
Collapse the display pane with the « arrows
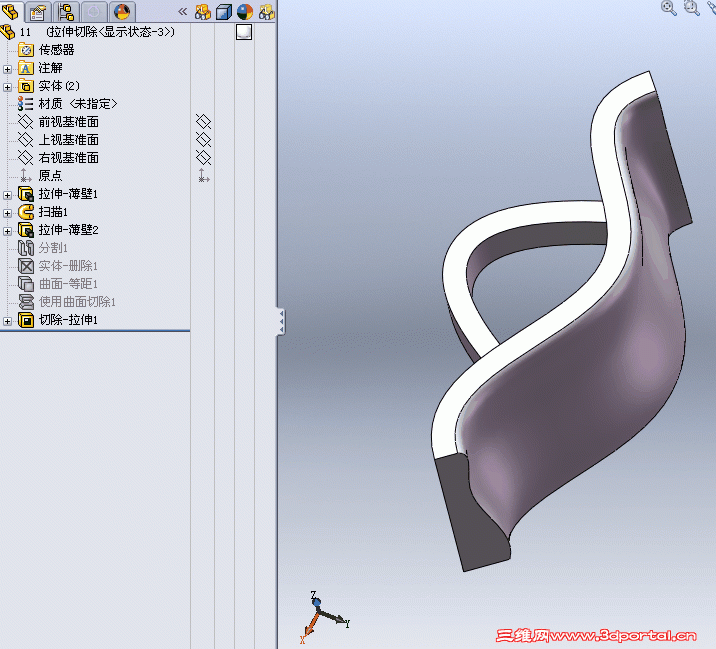pos(182,11)
